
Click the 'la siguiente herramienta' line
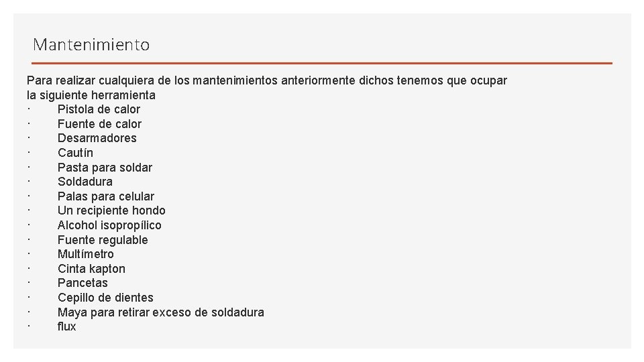pos(91,95)
